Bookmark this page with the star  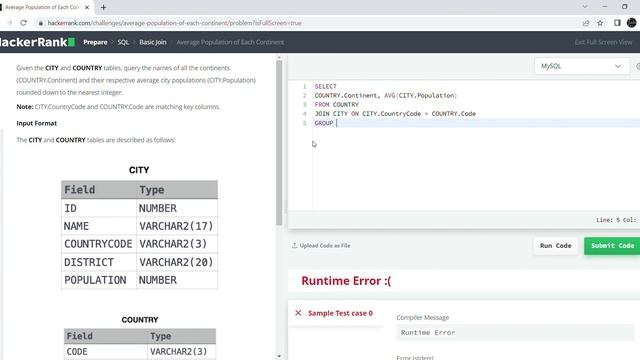(600, 23)
